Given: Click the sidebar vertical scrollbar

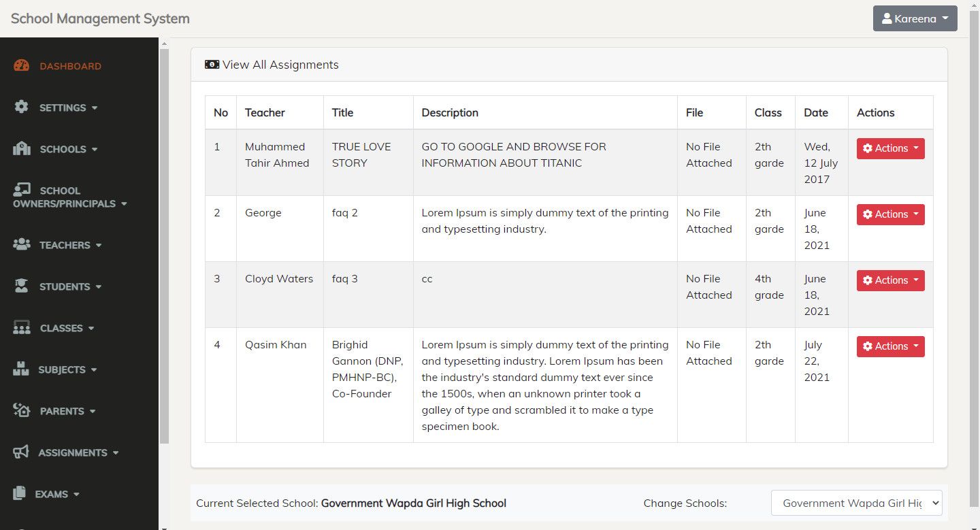Looking at the screenshot, I should pyautogui.click(x=163, y=245).
